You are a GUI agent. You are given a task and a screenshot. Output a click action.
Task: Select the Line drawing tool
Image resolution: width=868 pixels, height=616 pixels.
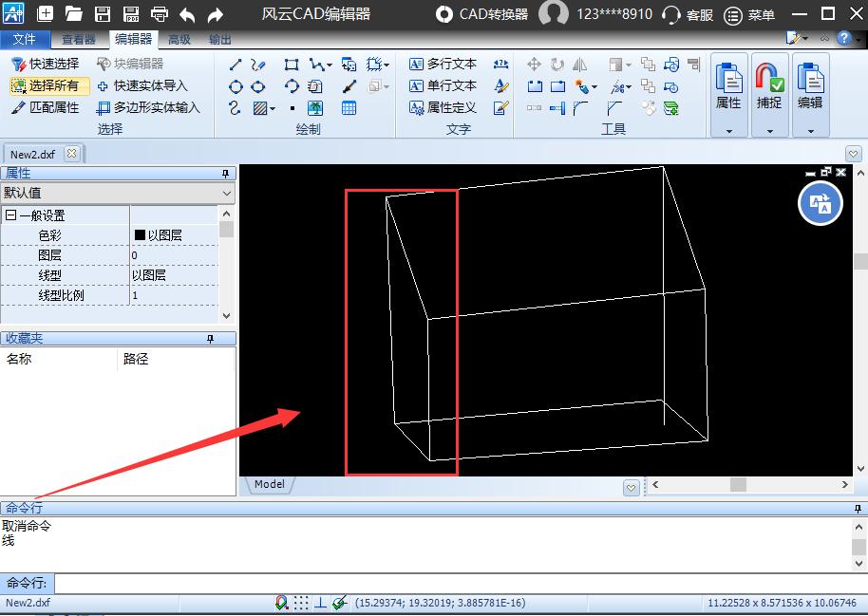pos(236,64)
